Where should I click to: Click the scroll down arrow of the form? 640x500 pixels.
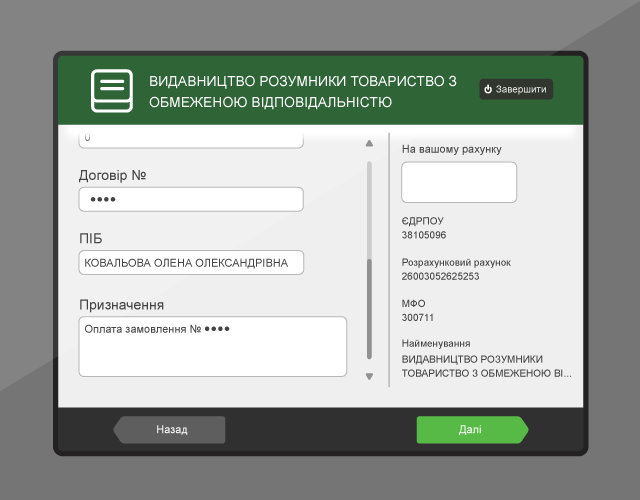(x=369, y=376)
